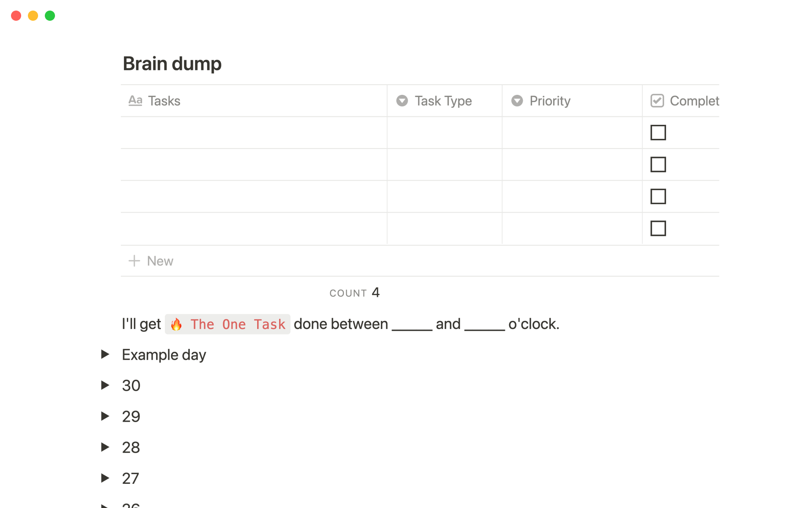812x508 pixels.
Task: Click the plus icon beside New
Action: [134, 261]
